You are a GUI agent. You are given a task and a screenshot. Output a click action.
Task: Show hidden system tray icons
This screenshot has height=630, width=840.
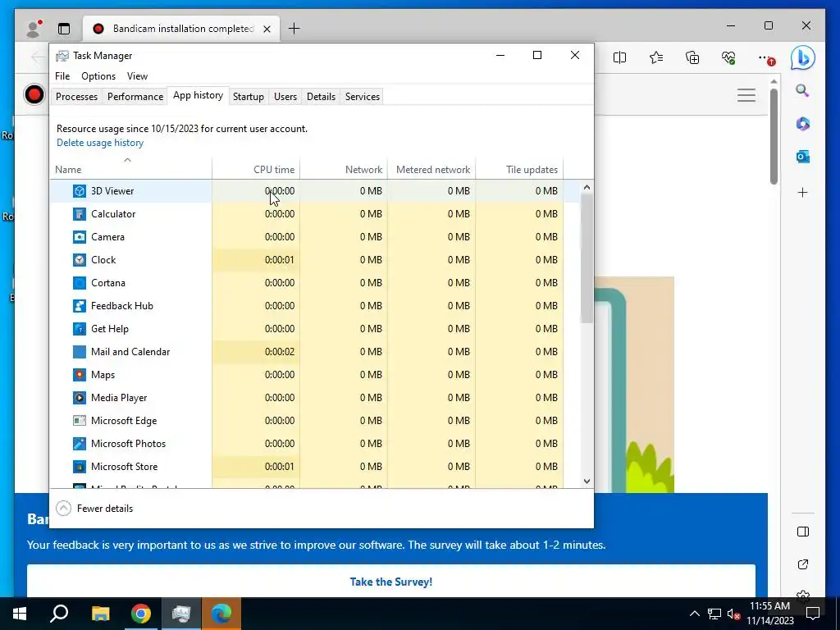pos(694,614)
